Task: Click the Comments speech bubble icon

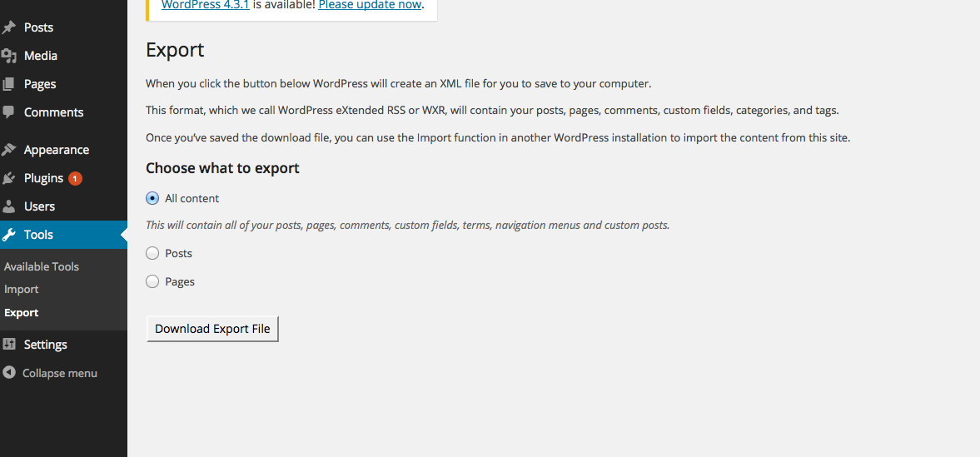Action: tap(9, 112)
